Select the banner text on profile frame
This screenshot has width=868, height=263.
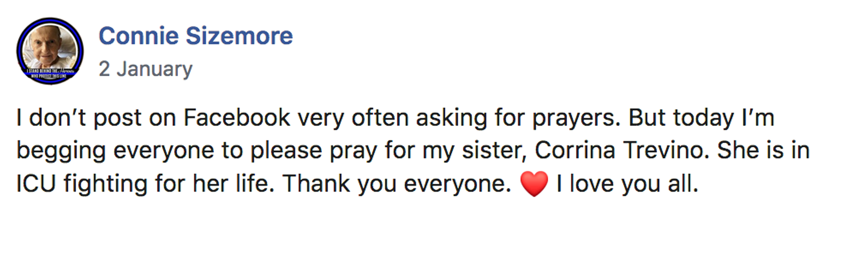coord(50,74)
